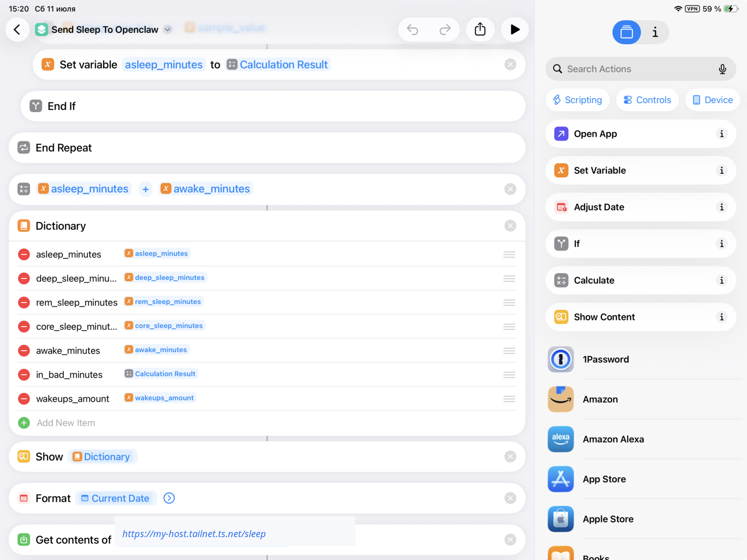Viewport: 747px width, 560px height.
Task: Show info for Show Content action
Action: coord(721,317)
